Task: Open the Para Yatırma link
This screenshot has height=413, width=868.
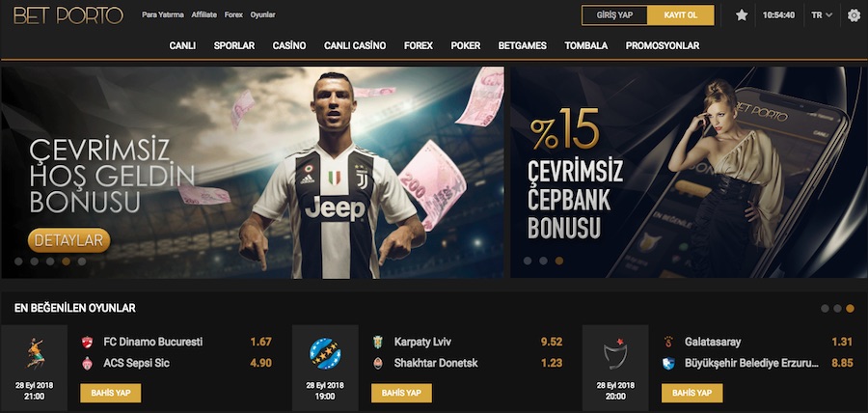Action: [x=163, y=14]
